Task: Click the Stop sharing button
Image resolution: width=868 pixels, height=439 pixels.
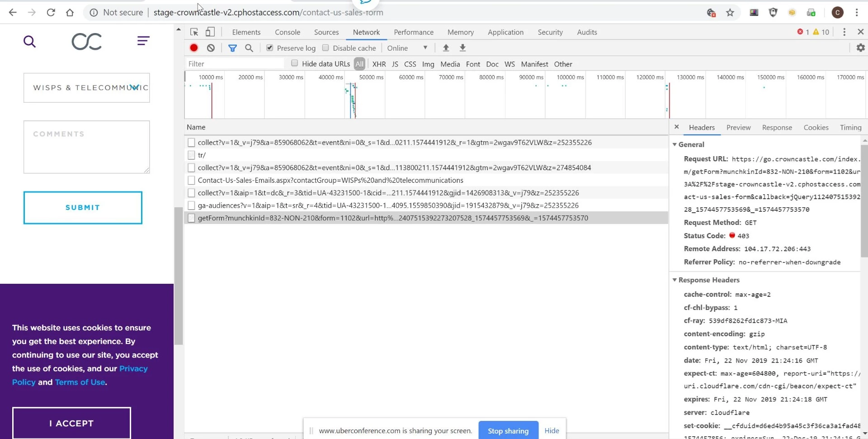Action: [508, 430]
